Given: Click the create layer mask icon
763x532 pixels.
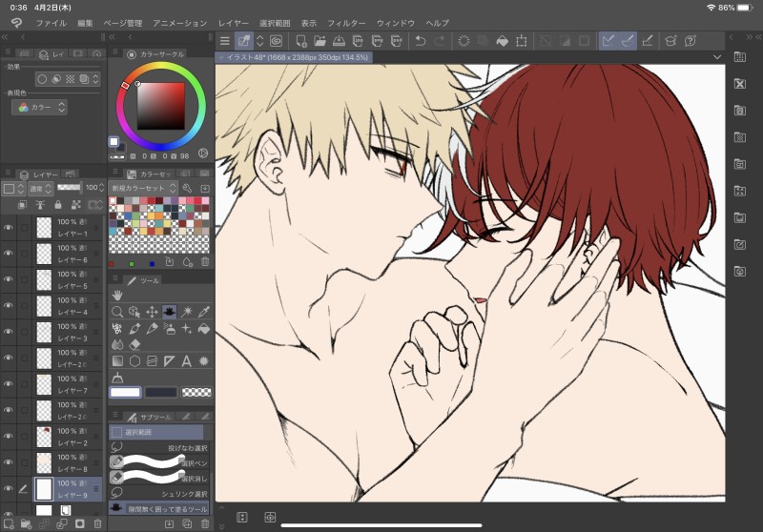Looking at the screenshot, I should click(x=79, y=523).
